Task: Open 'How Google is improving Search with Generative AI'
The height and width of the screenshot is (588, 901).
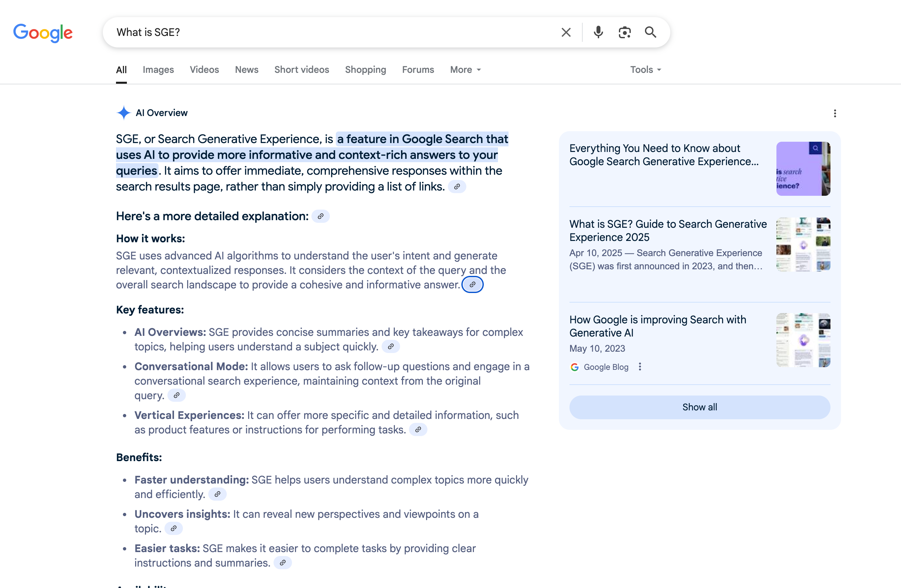Action: pyautogui.click(x=657, y=326)
